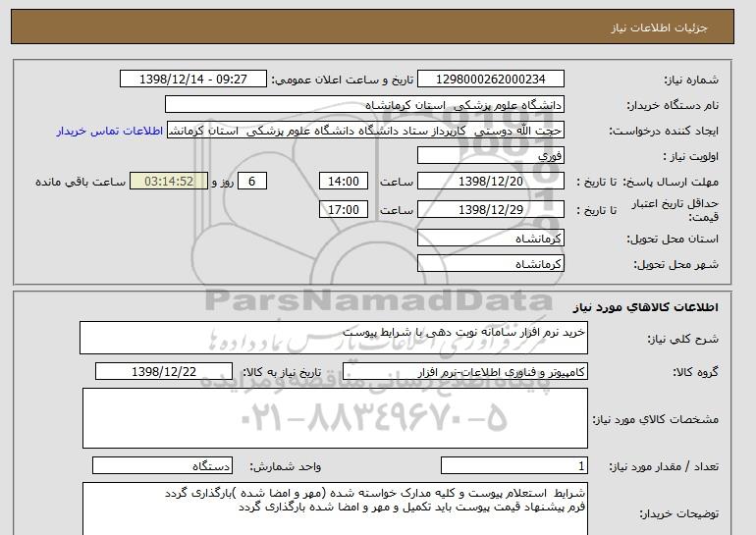The image size is (756, 535).
Task: Click the تاریخ و ساعت اعلان عمومی label
Action: click(x=343, y=80)
